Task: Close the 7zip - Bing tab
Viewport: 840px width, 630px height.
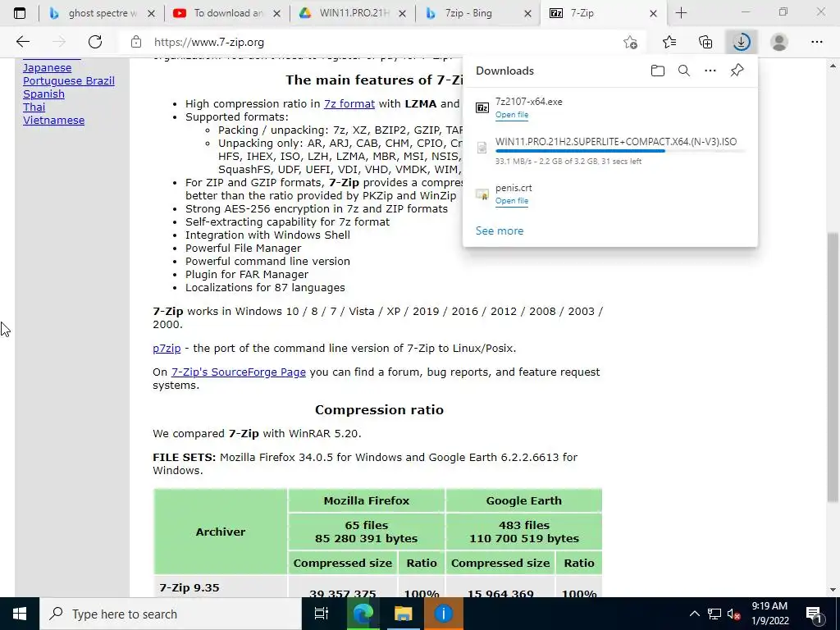Action: click(x=527, y=13)
